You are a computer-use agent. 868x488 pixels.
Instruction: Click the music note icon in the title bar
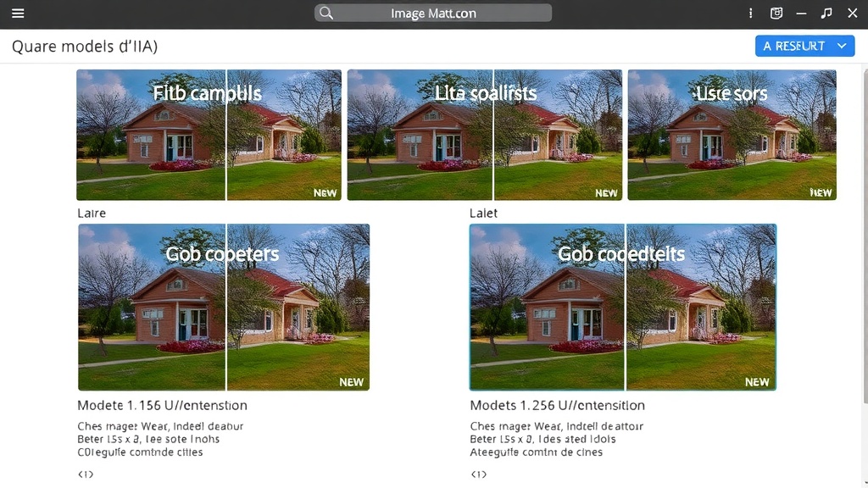(826, 13)
